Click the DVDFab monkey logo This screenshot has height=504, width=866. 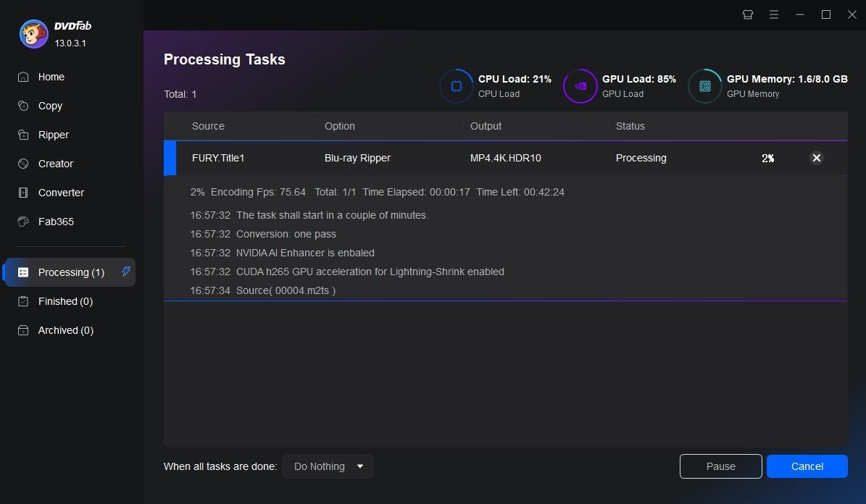point(33,34)
